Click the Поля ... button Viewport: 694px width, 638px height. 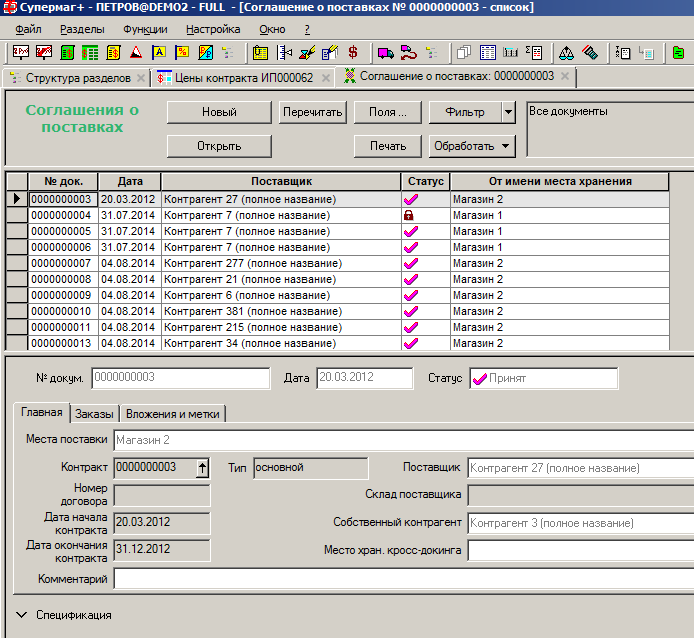(388, 112)
